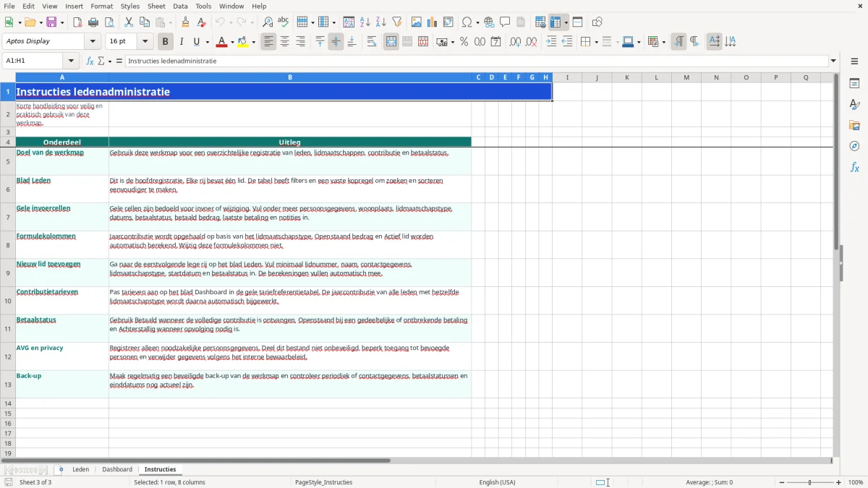Click the PageStyle_Instructies status field
The width and height of the screenshot is (868, 488).
323,482
